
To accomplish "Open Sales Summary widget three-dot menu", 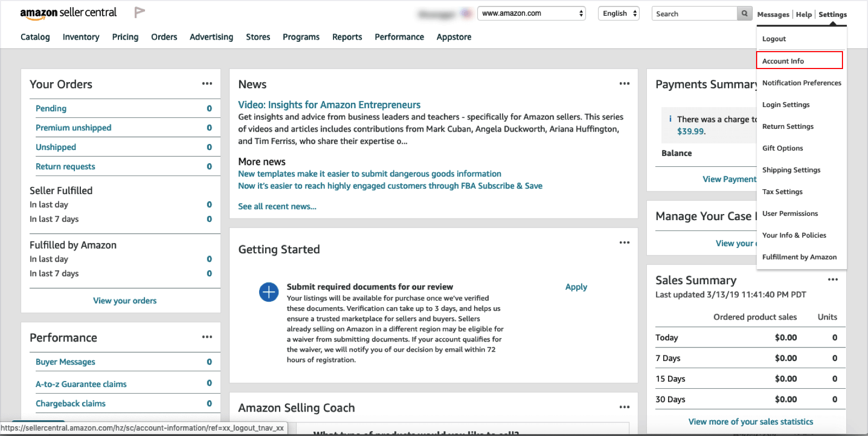I will [x=833, y=279].
